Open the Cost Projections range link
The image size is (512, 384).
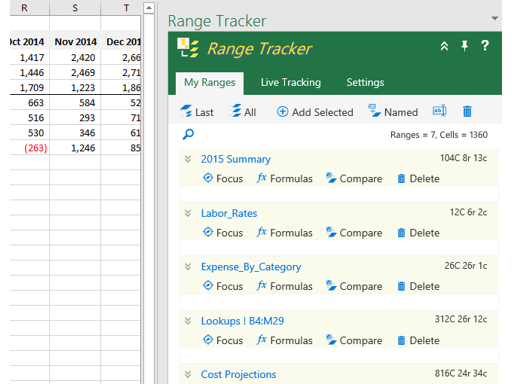(238, 375)
